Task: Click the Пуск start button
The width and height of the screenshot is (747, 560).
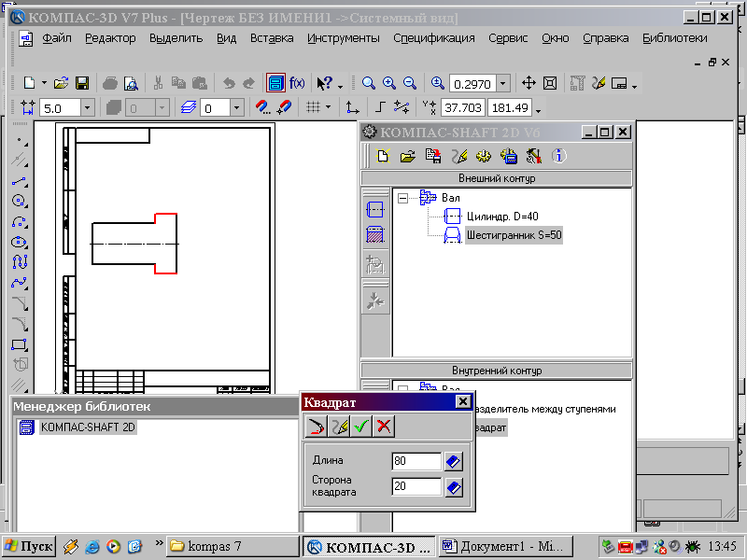Action: [29, 546]
